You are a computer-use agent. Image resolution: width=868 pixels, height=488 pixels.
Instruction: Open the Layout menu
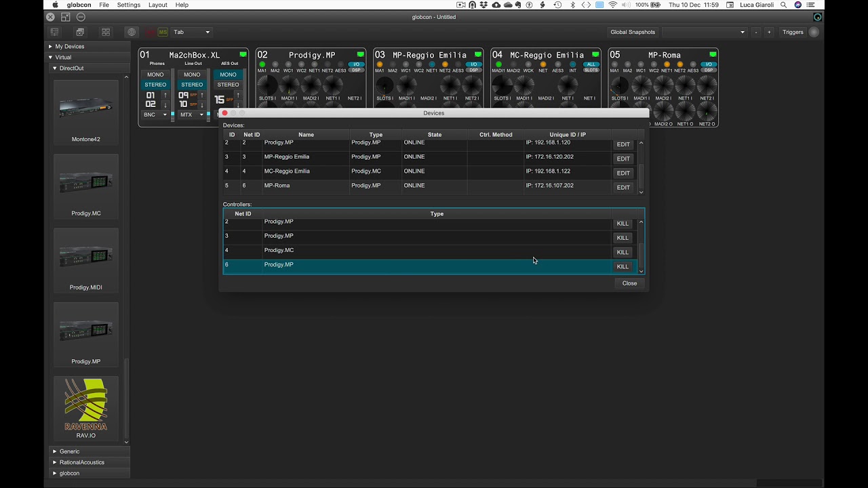[x=157, y=5]
